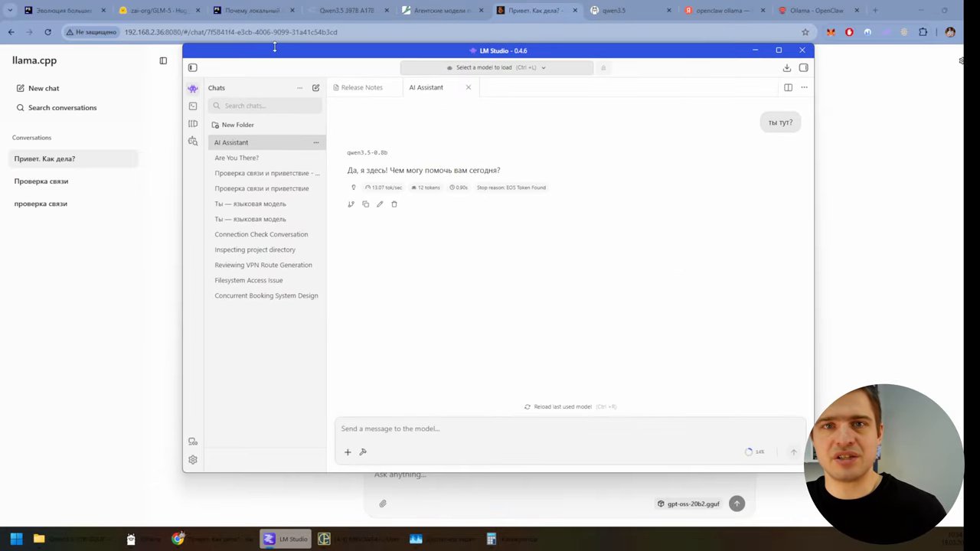980x551 pixels.
Task: Edit the assistant reply with the pencil icon
Action: [380, 204]
